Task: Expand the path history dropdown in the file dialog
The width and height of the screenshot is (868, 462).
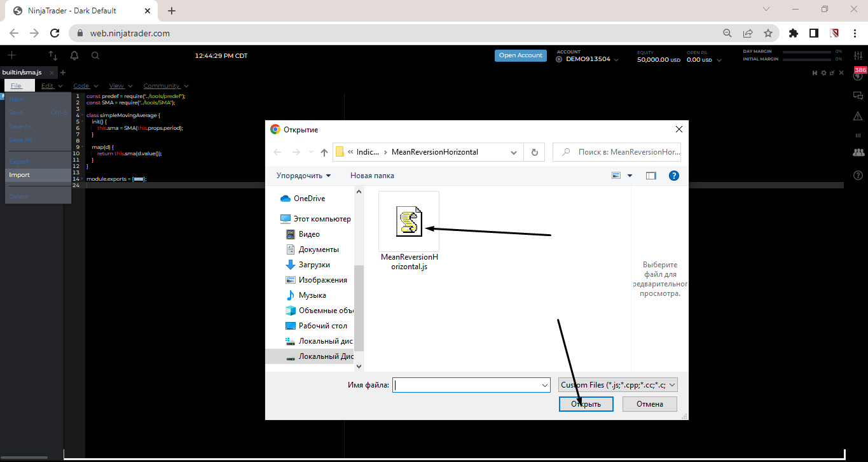Action: (x=514, y=152)
